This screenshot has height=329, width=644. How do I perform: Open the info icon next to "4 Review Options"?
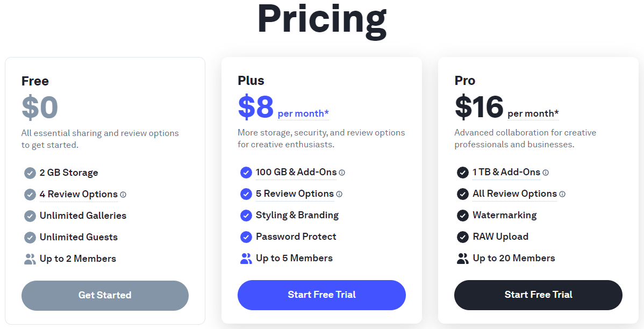[123, 195]
